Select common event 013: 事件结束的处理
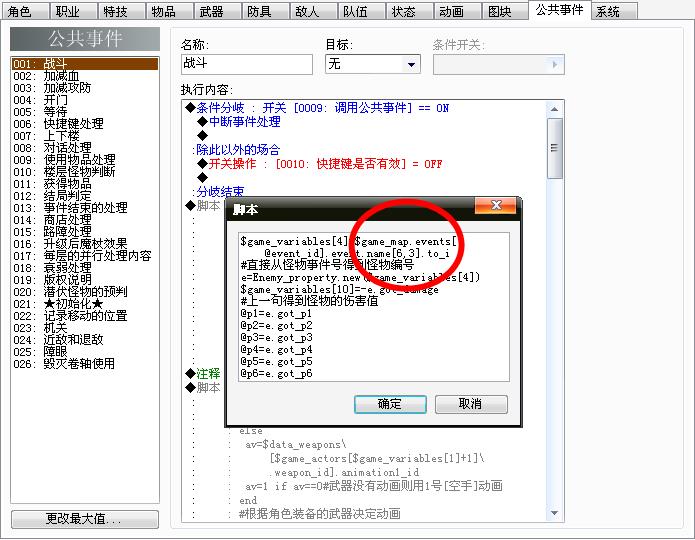Image resolution: width=695 pixels, height=540 pixels. click(x=85, y=207)
